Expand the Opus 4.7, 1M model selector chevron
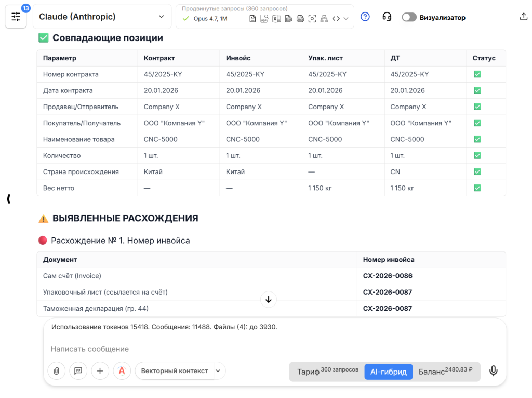The height and width of the screenshot is (398, 532). coord(345,19)
